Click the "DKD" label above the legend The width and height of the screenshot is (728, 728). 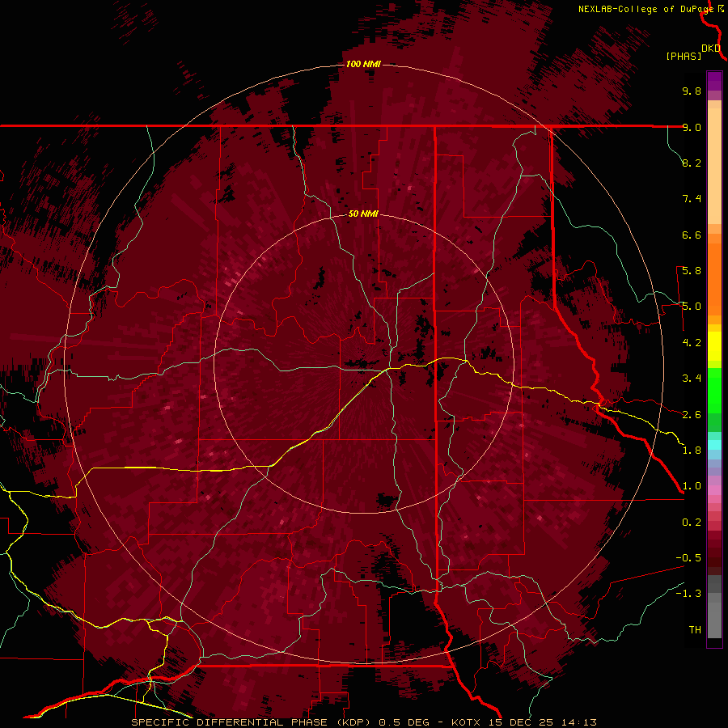click(x=711, y=48)
